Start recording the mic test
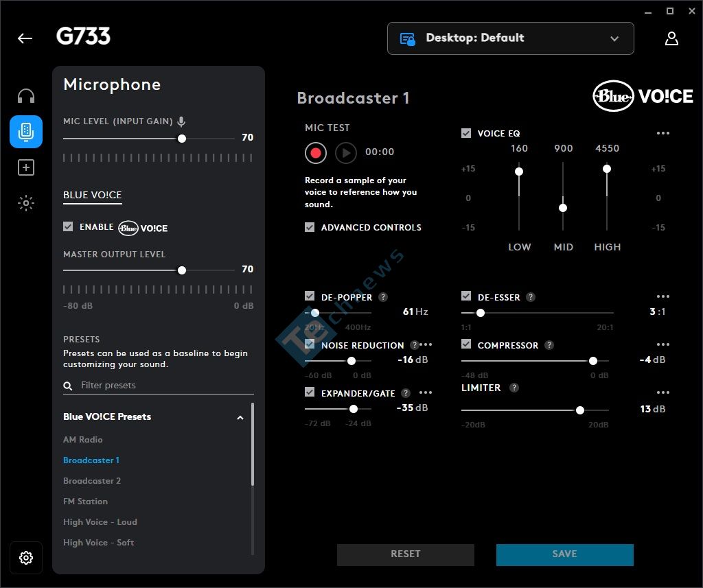The width and height of the screenshot is (703, 588). click(316, 153)
